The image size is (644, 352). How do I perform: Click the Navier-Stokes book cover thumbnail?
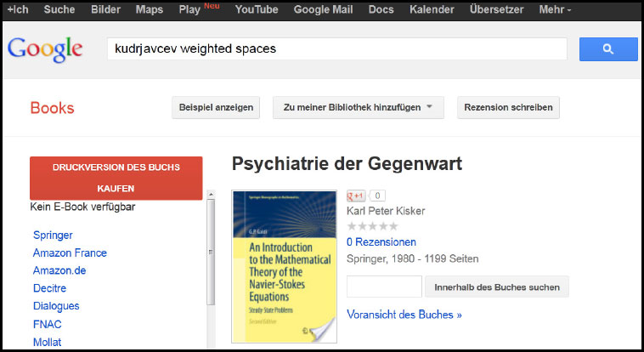pos(285,266)
